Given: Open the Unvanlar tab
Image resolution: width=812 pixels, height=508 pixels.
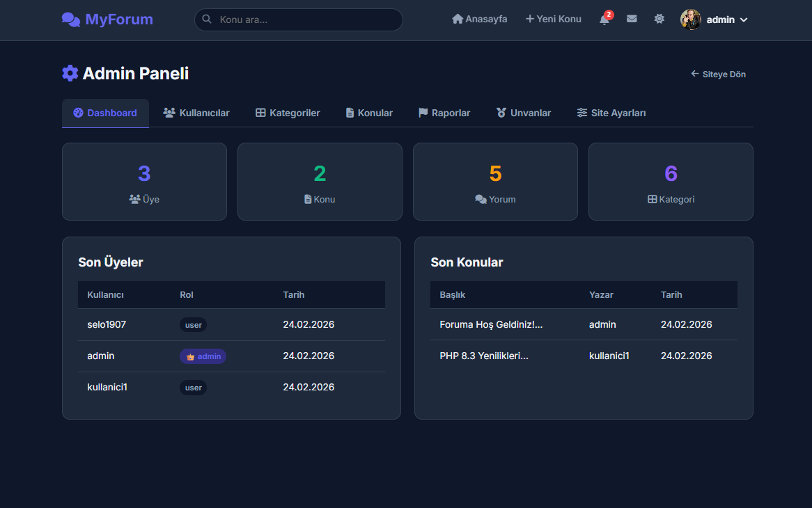Looking at the screenshot, I should [x=524, y=113].
